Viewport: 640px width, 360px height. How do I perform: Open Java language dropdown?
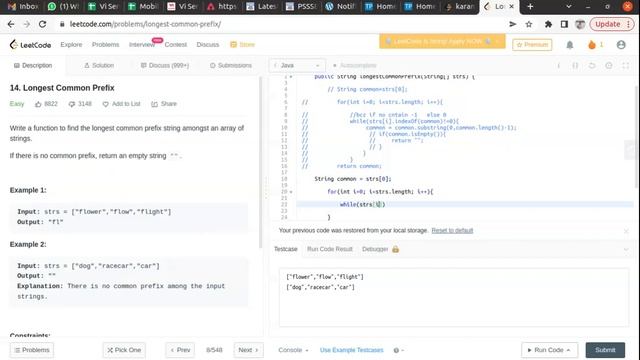point(297,65)
